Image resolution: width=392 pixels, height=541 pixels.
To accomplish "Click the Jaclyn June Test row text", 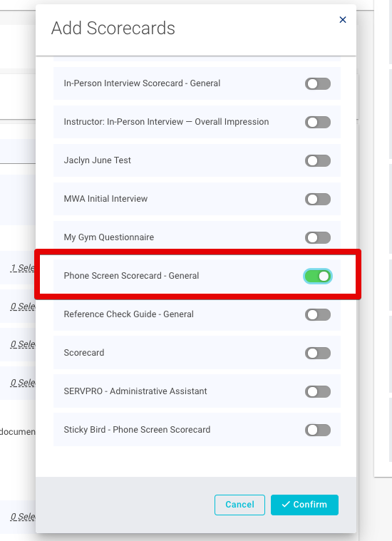I will coord(98,160).
